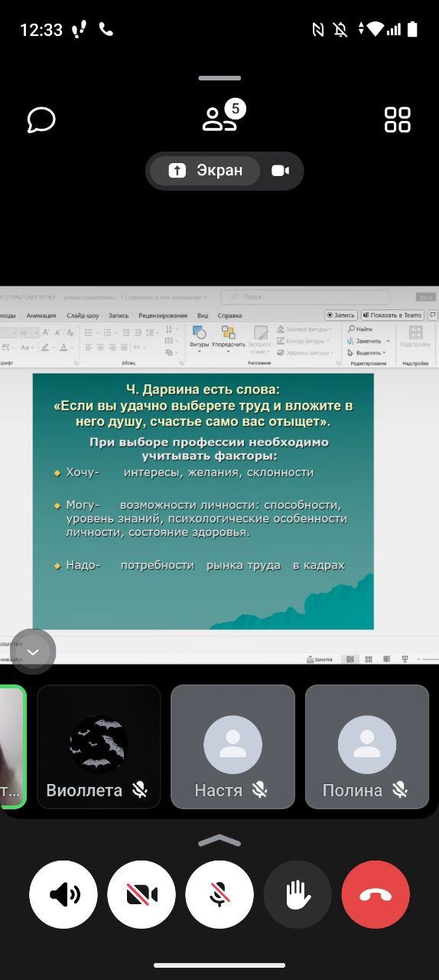This screenshot has height=980, width=439.
Task: Open the call chat bubble
Action: pyautogui.click(x=41, y=119)
